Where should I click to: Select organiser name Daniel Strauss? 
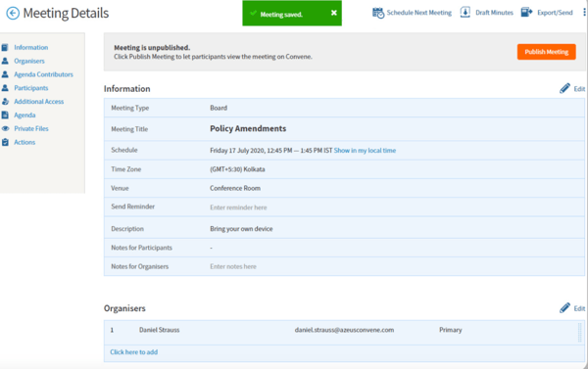(159, 330)
